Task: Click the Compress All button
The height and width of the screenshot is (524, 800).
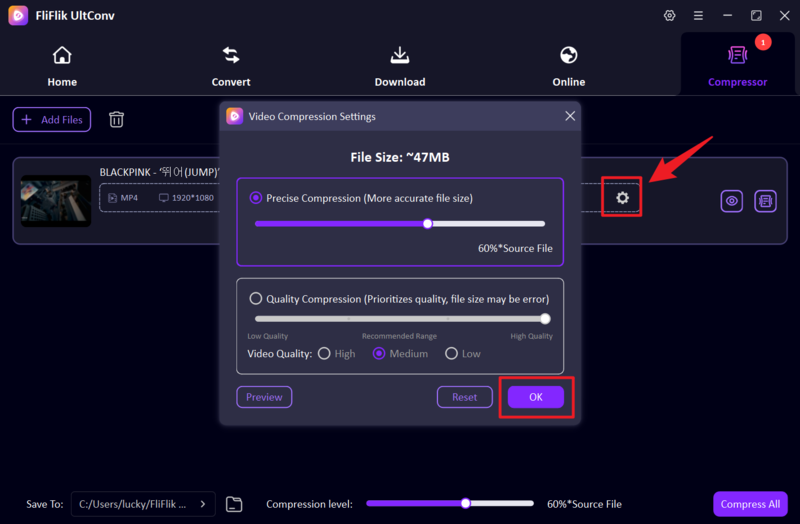Action: (x=750, y=504)
